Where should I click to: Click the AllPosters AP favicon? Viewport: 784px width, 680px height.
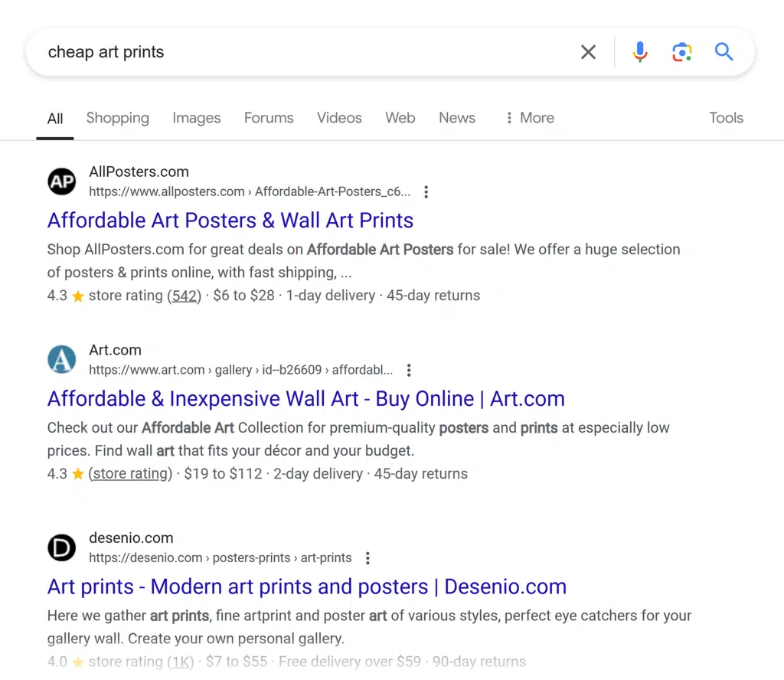tap(62, 181)
